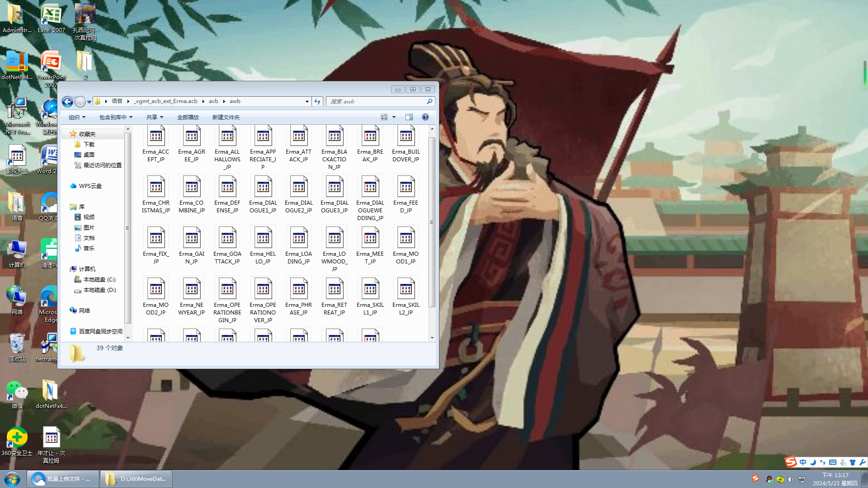Expand the breadcrumb arrow after acb

click(224, 101)
